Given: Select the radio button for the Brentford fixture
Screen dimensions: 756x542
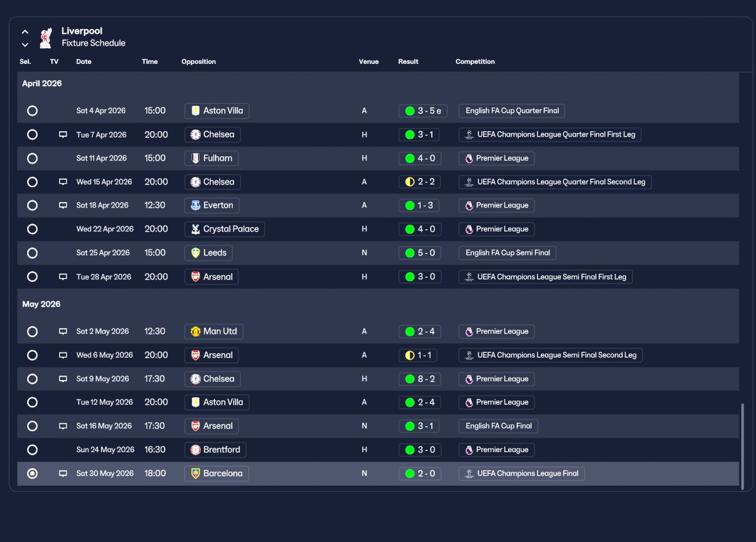Looking at the screenshot, I should pyautogui.click(x=32, y=450).
